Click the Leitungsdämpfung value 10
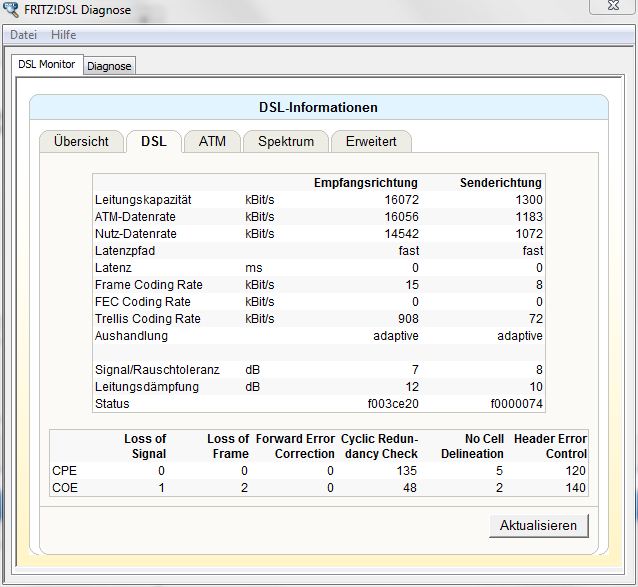 pos(536,387)
